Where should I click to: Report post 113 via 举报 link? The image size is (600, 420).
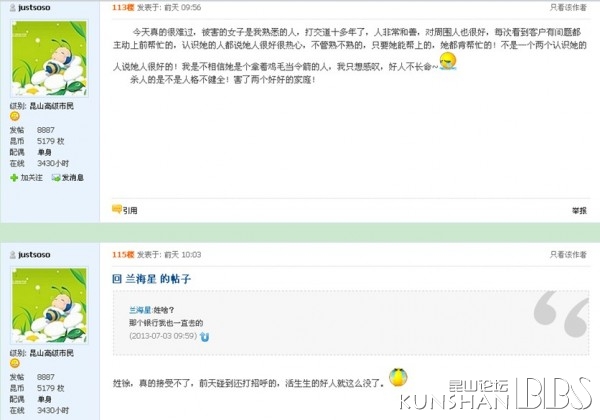[x=579, y=210]
